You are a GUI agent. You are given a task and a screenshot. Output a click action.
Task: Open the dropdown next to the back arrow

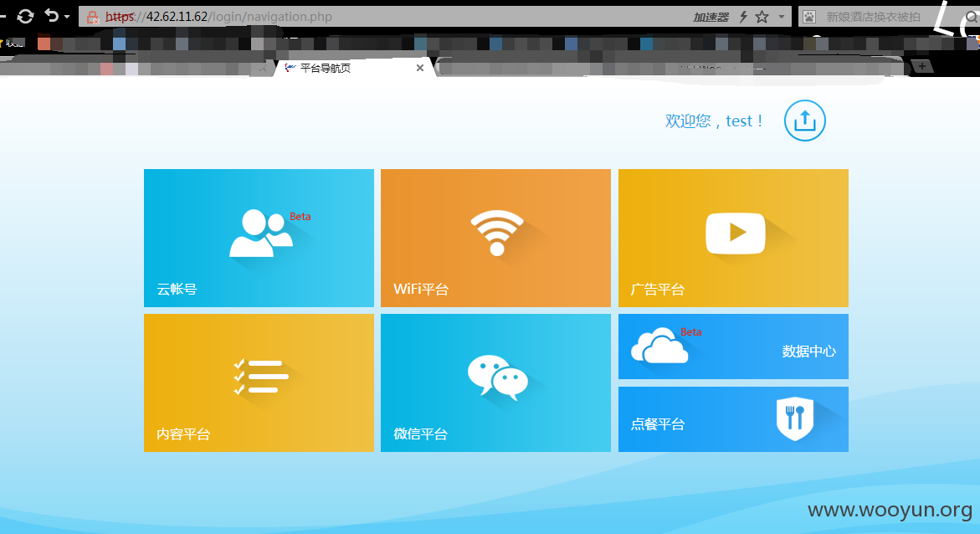coord(67,17)
